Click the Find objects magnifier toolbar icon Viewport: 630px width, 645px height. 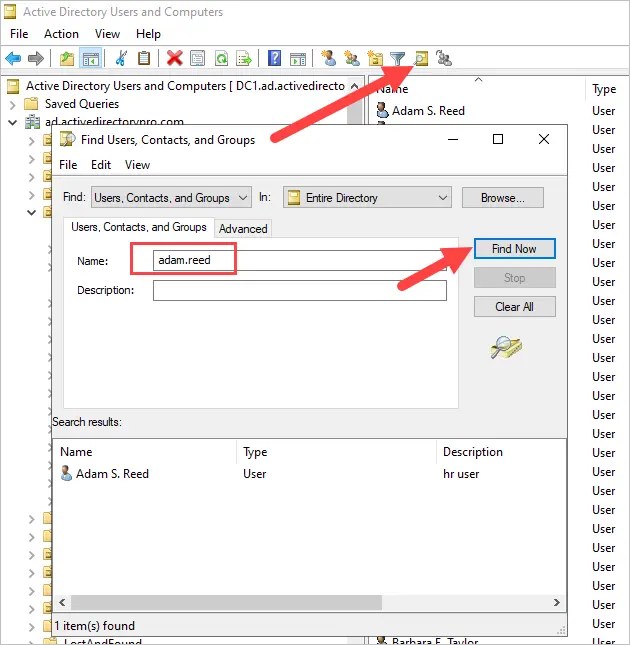point(421,58)
